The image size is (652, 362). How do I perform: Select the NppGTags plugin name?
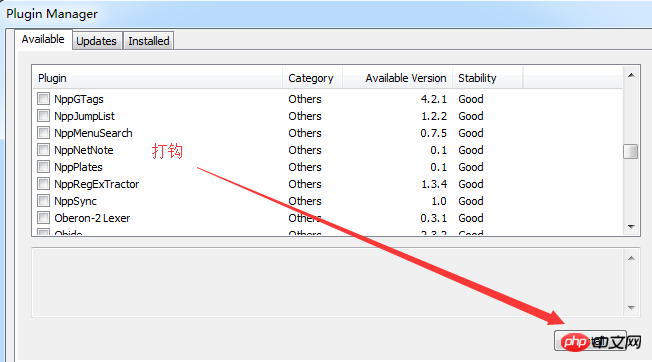pyautogui.click(x=79, y=99)
